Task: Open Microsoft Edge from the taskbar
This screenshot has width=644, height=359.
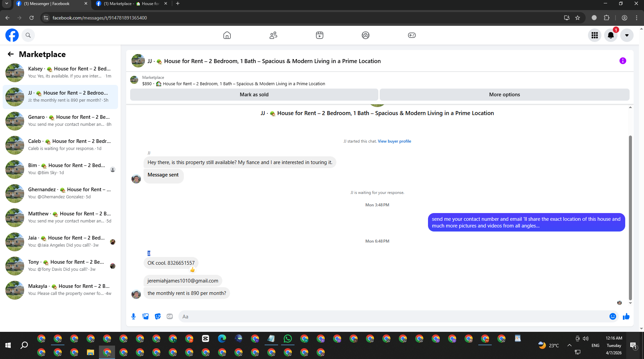Action: click(222, 339)
